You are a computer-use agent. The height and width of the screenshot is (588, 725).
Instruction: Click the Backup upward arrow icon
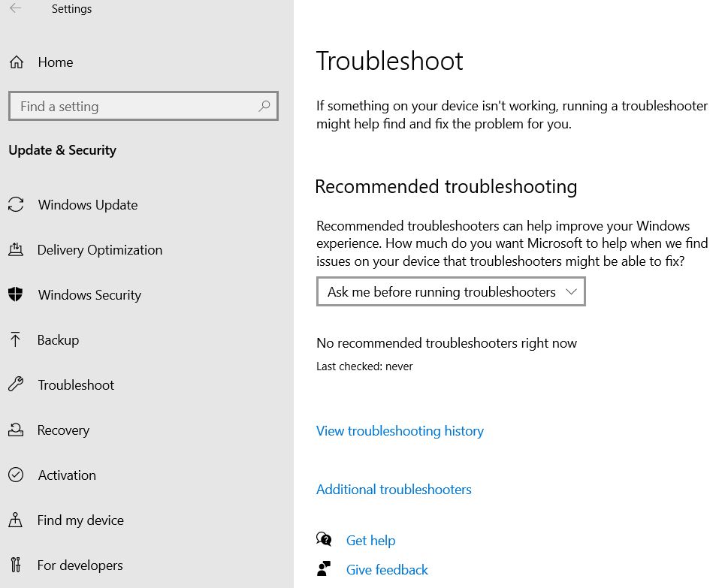[x=15, y=339]
